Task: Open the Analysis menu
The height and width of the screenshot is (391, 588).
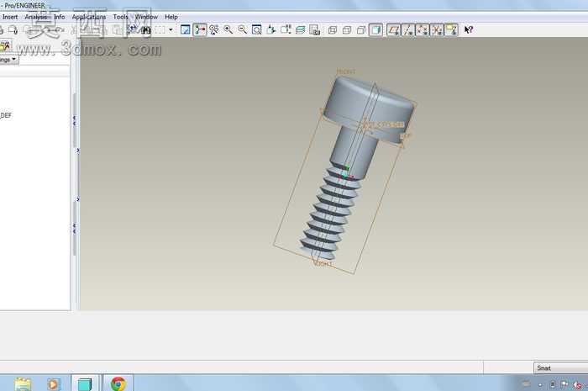Action: tap(35, 17)
